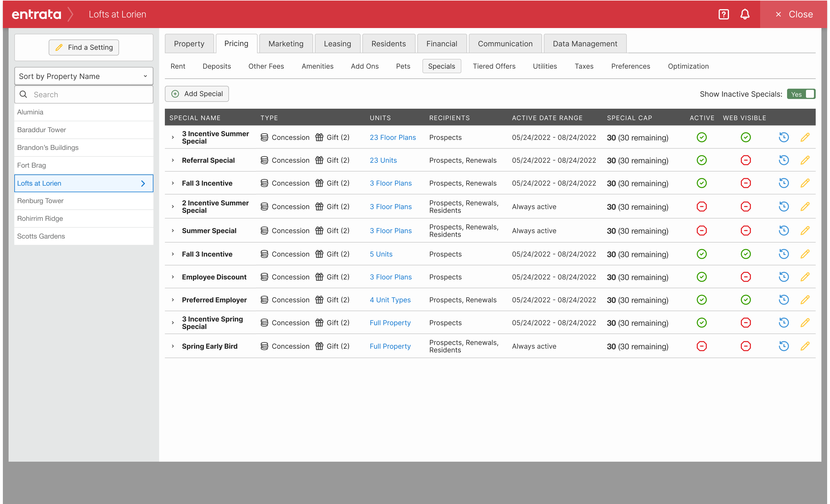Viewport: 830px width, 504px height.
Task: Open the help question mark icon
Action: point(724,14)
